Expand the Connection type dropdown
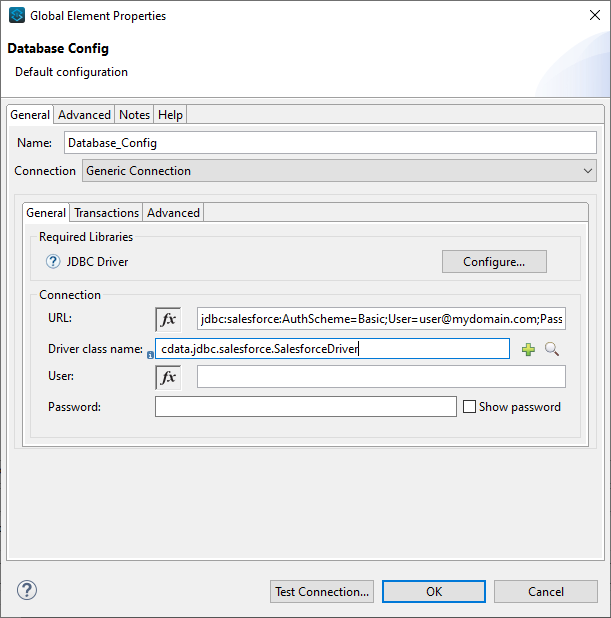Screen dimensions: 611x618 (588, 171)
